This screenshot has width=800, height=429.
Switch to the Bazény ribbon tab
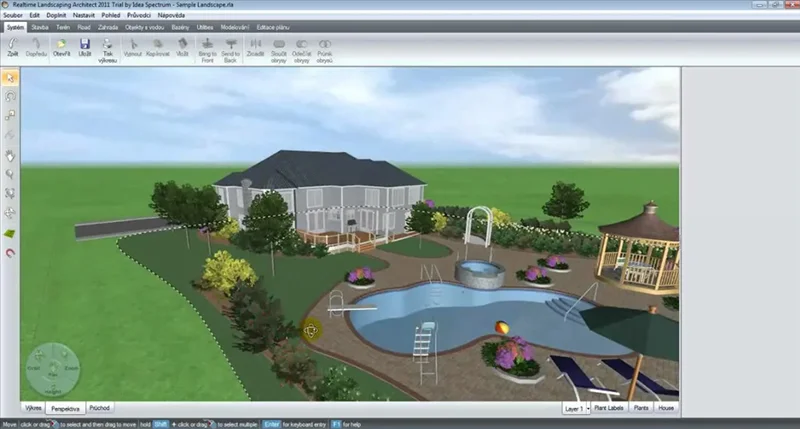pos(180,28)
